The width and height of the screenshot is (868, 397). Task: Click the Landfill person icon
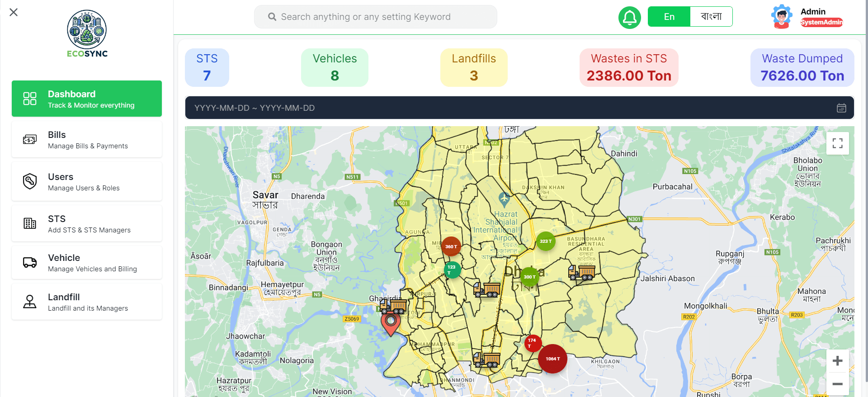click(30, 302)
